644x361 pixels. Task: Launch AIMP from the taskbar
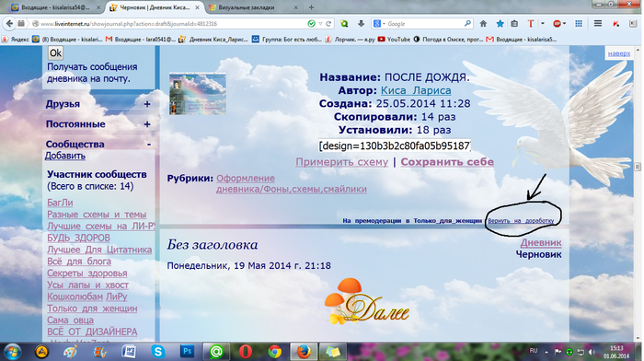point(41,352)
